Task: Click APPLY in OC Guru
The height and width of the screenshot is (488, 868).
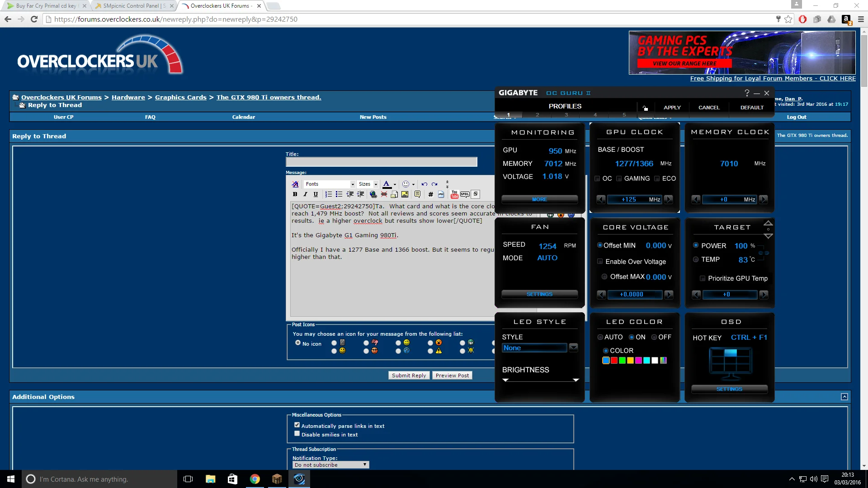Action: click(672, 108)
